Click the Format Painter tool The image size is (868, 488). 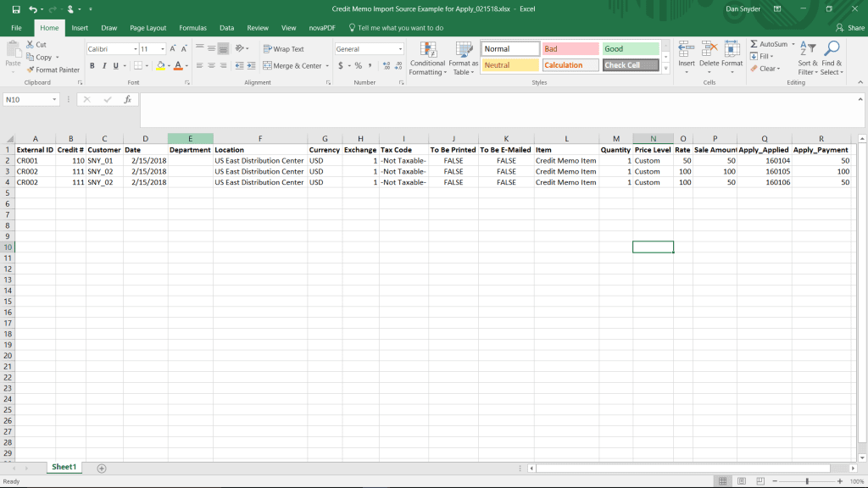(x=53, y=69)
